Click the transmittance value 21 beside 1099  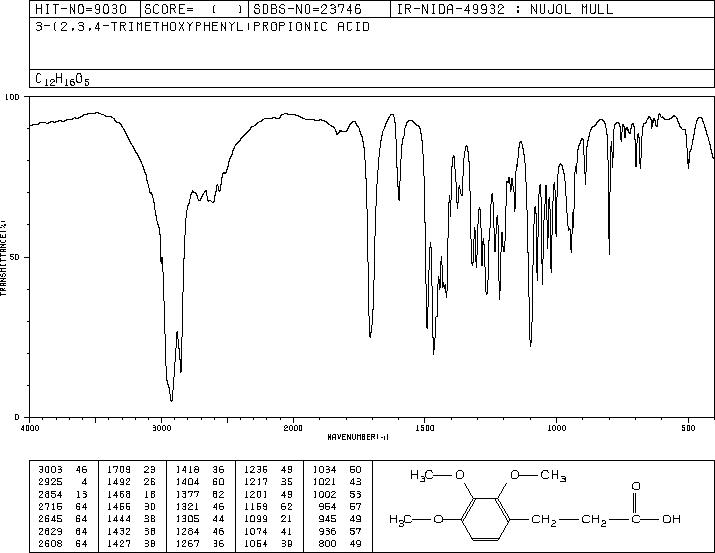(286, 519)
